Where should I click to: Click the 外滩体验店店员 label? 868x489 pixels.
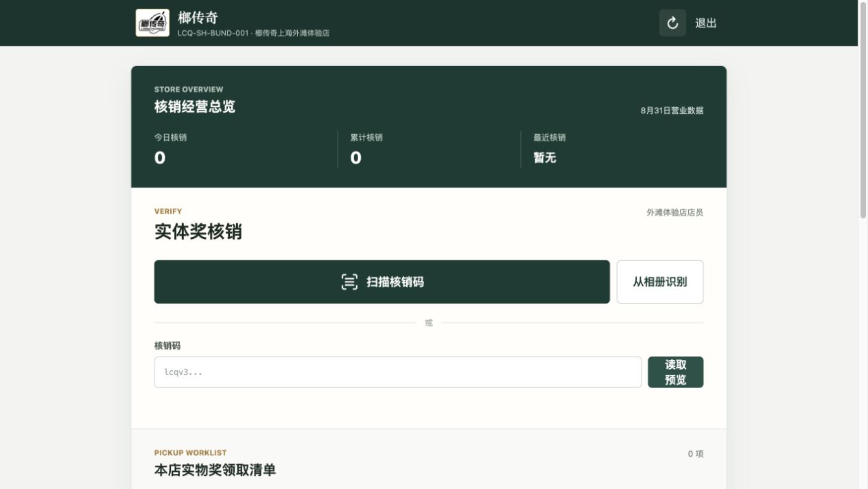pos(675,212)
